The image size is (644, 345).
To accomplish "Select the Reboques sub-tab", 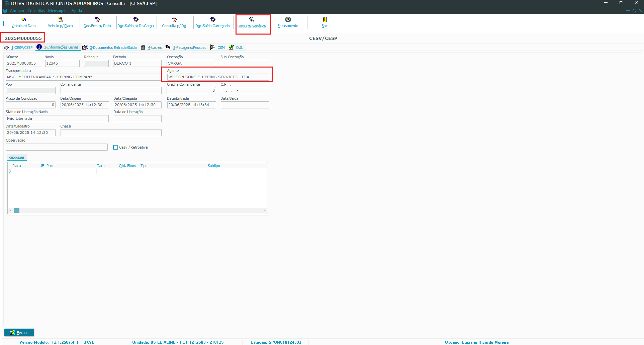I will 16,157.
